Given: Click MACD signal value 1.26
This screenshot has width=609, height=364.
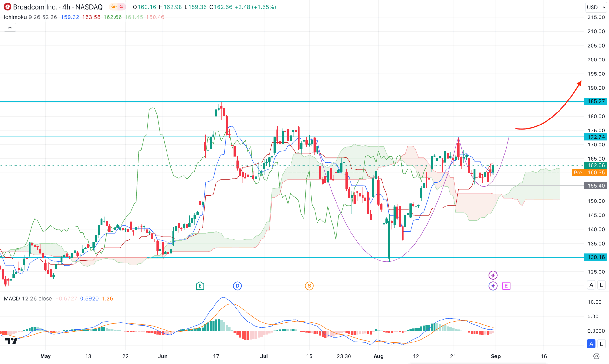Looking at the screenshot, I should (x=108, y=298).
